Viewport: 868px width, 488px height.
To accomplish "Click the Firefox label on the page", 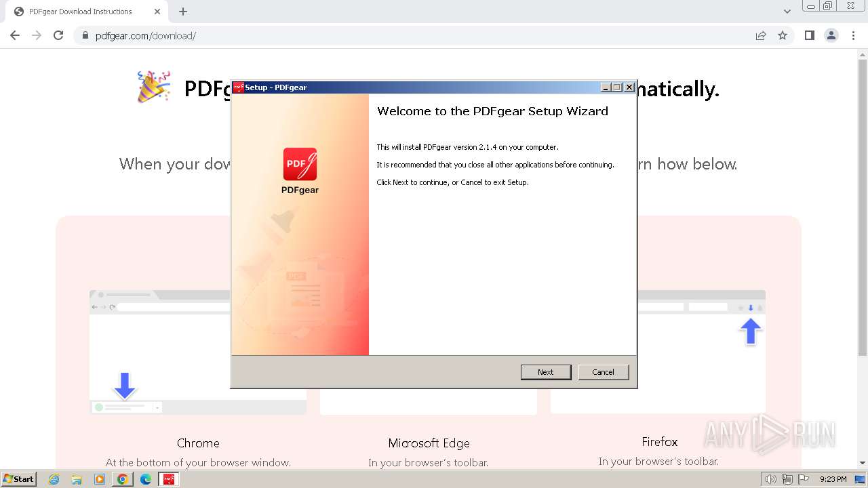I will click(x=660, y=442).
